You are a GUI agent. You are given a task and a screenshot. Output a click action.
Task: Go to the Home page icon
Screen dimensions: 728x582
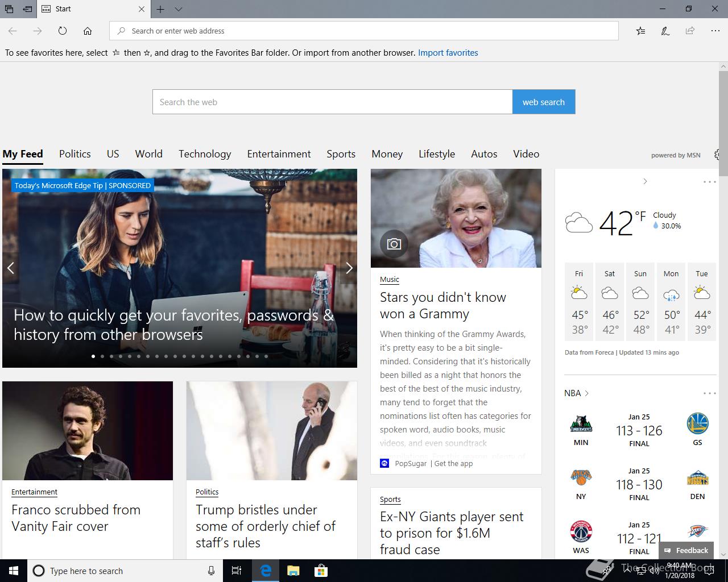click(x=88, y=31)
